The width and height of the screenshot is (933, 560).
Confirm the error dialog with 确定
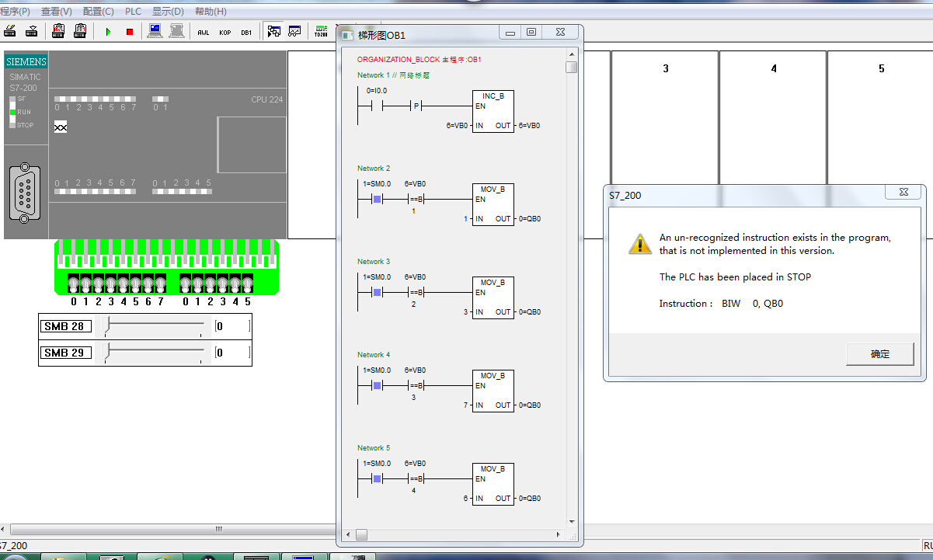click(879, 354)
